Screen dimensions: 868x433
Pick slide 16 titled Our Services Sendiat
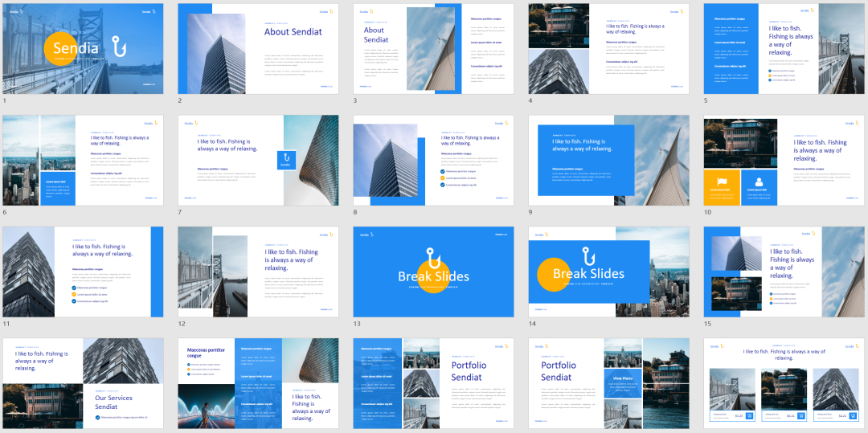[83, 383]
